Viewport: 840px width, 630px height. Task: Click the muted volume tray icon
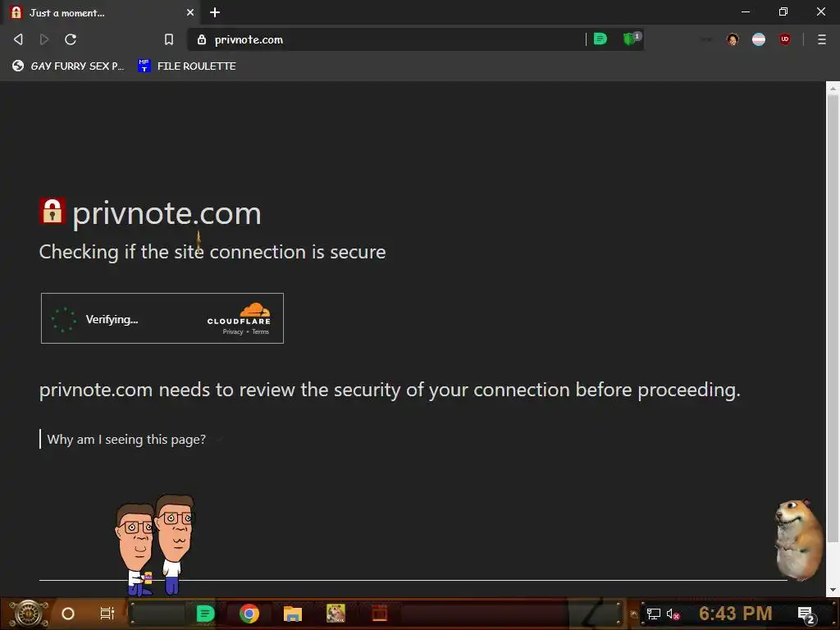(x=673, y=614)
